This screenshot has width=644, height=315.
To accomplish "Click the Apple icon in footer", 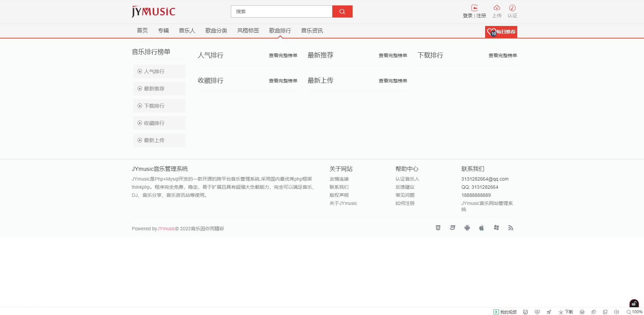I will click(481, 228).
